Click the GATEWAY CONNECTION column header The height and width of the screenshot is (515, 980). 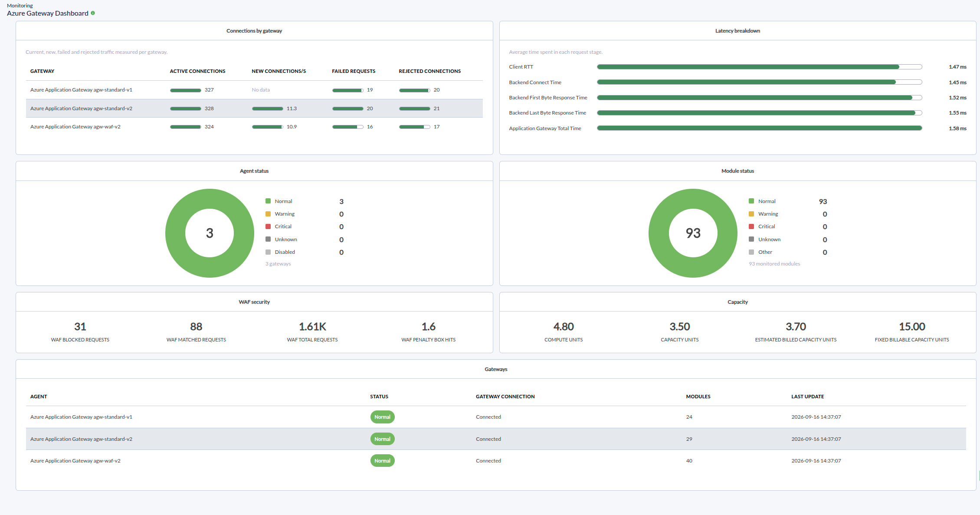(505, 397)
